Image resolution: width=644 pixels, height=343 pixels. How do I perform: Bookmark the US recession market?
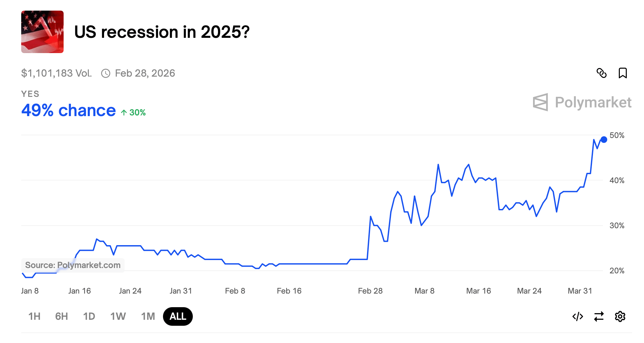(x=623, y=73)
